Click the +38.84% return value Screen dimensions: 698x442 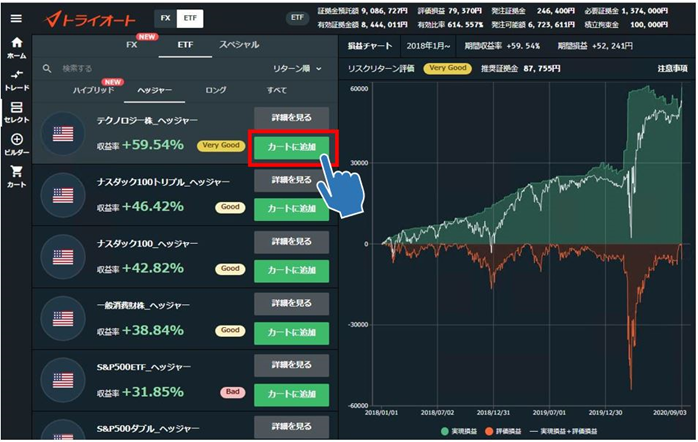[x=153, y=330]
